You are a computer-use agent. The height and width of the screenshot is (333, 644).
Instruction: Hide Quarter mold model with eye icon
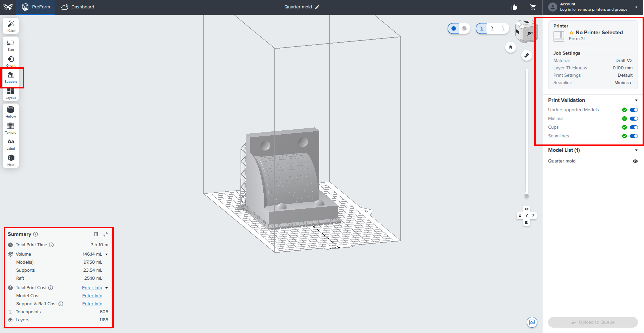635,161
